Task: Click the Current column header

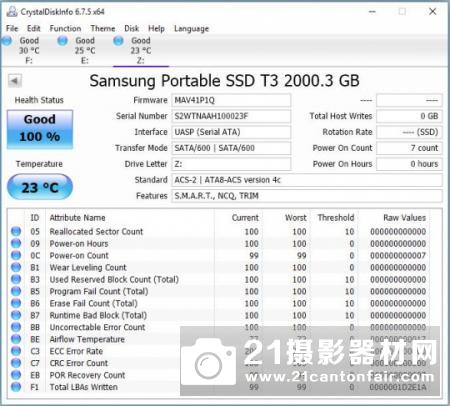Action: (x=245, y=218)
